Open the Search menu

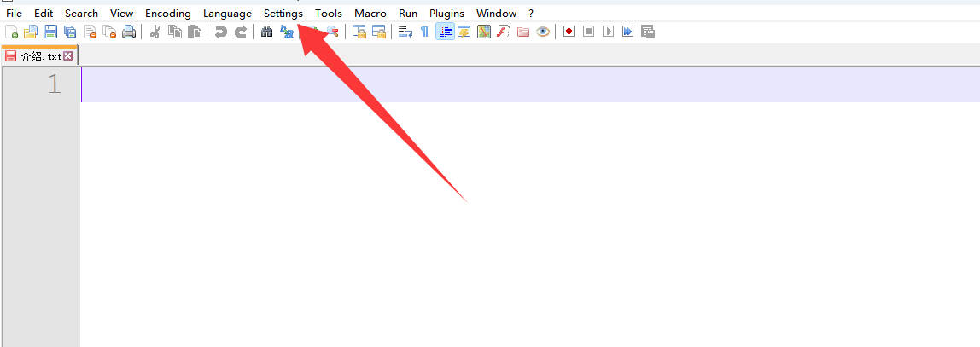pyautogui.click(x=81, y=13)
